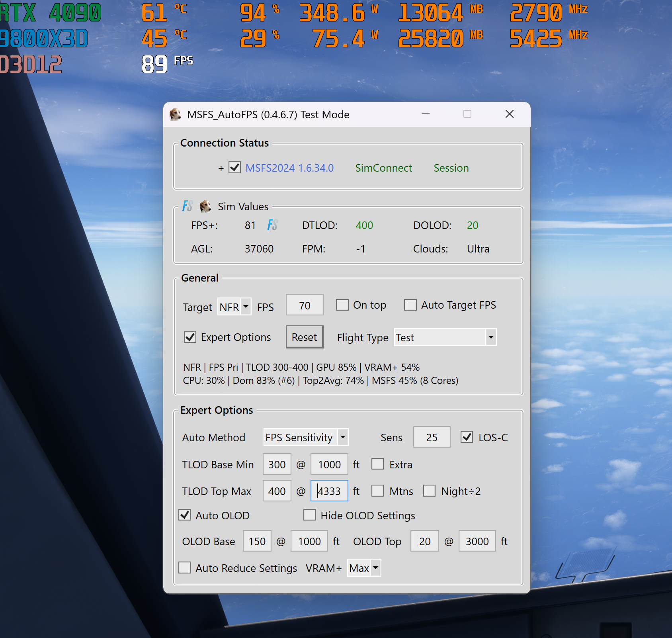Click the OLOD Base altitude field

[310, 541]
